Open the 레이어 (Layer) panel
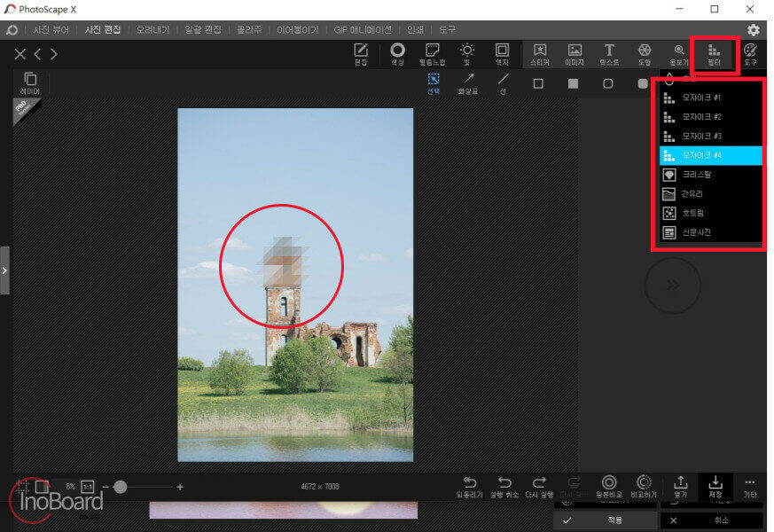 tap(30, 83)
